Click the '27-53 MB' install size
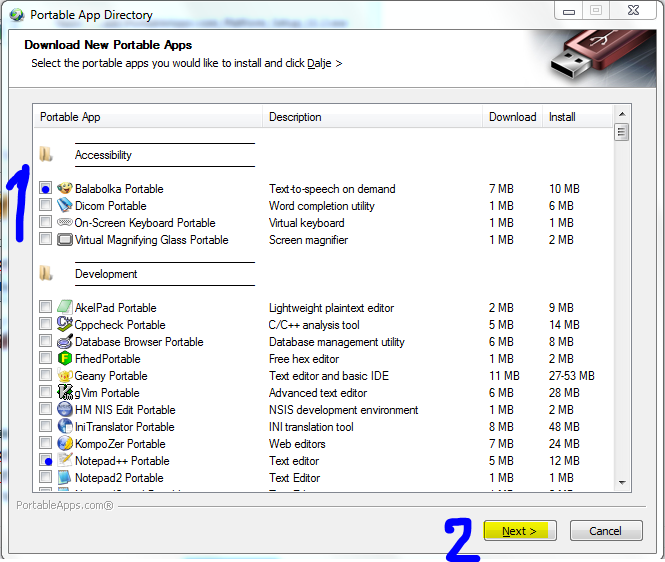This screenshot has width=665, height=562. 571,376
